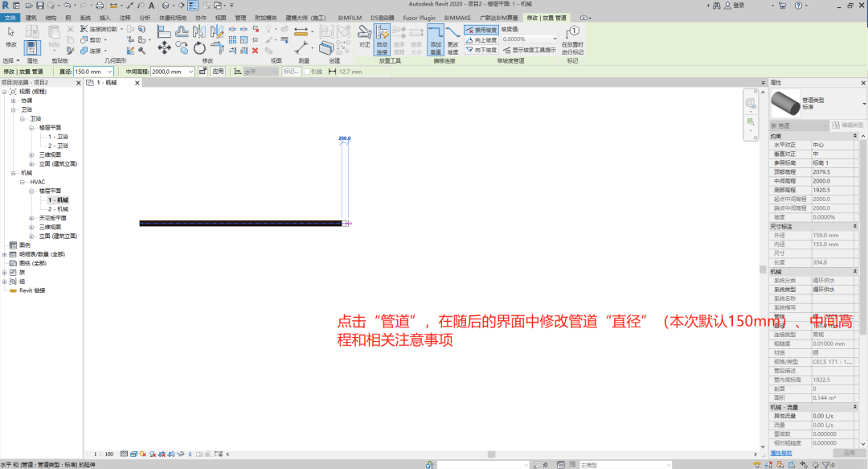The image size is (868, 469).
Task: Open Help question mark icon
Action: tap(798, 5)
